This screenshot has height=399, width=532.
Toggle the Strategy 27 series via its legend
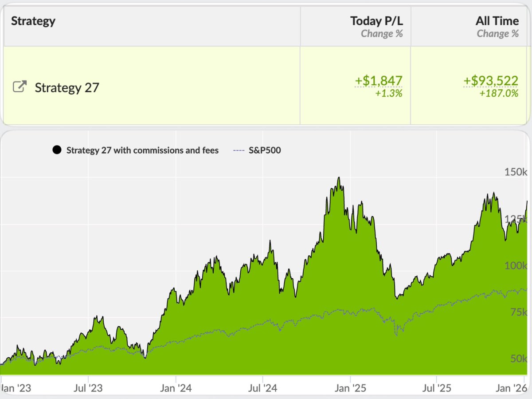pos(142,150)
